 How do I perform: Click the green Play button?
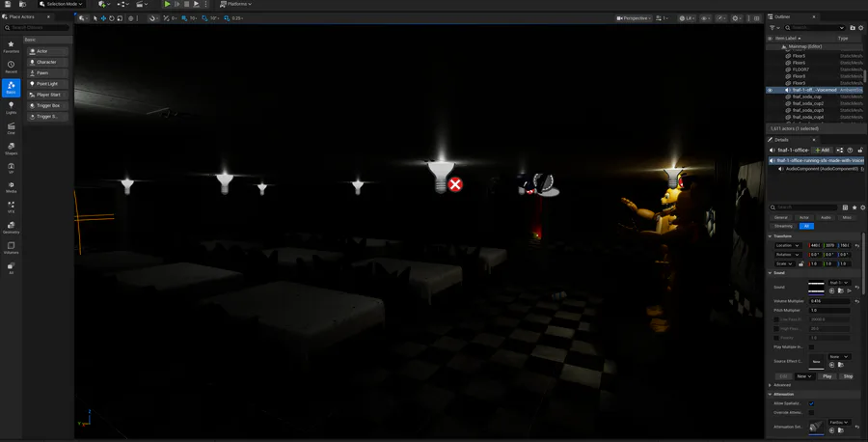(167, 4)
